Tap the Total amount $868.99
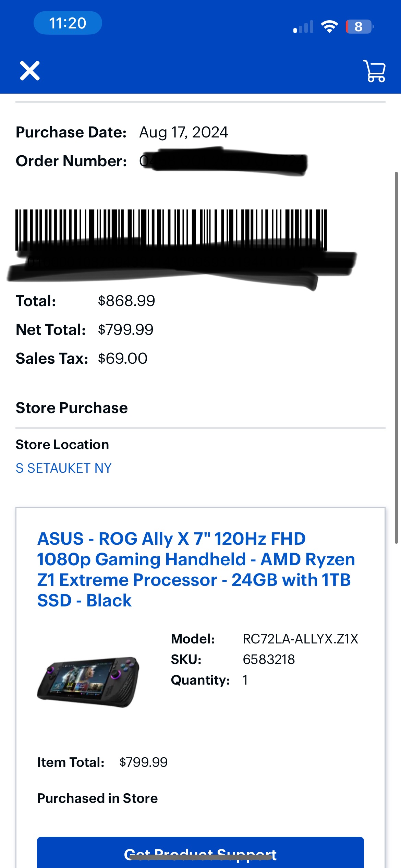The width and height of the screenshot is (401, 868). pyautogui.click(x=126, y=301)
